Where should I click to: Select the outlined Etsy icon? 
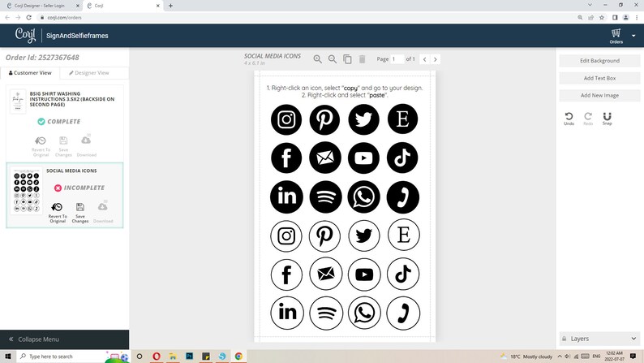point(404,235)
